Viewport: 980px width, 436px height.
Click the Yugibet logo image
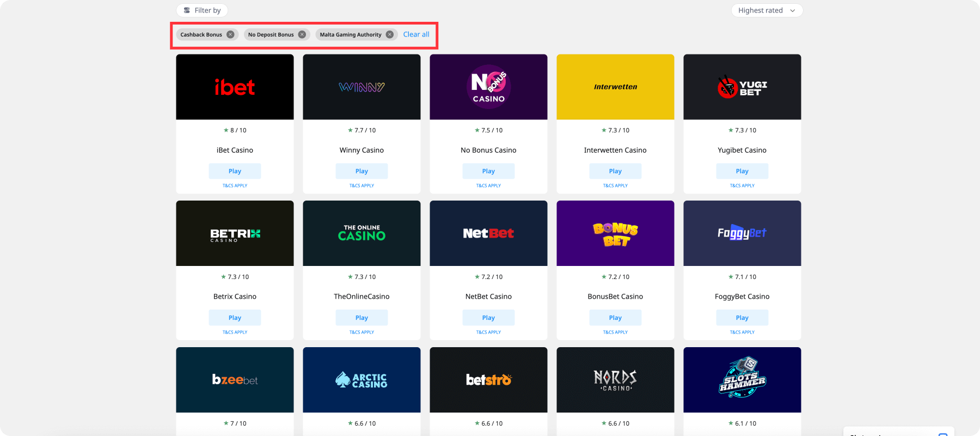(x=742, y=87)
